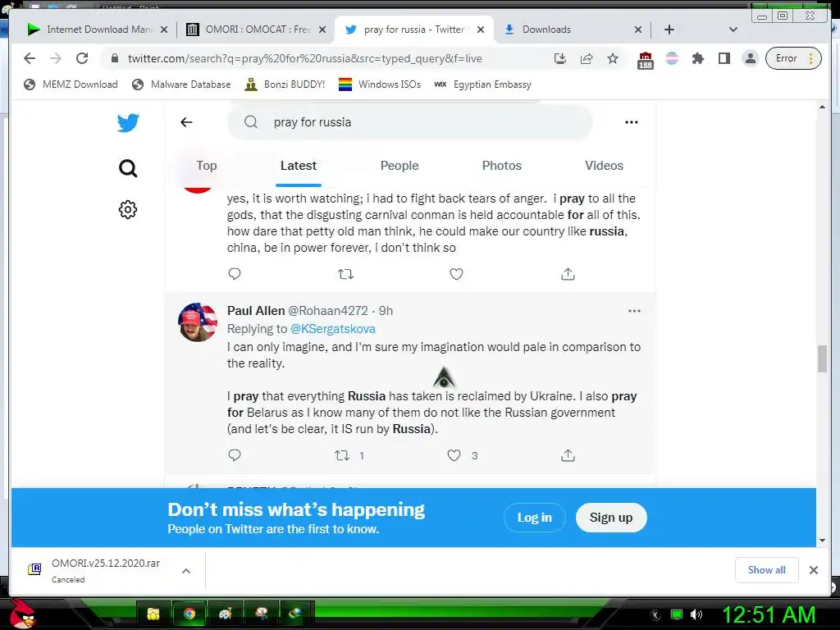Screen dimensions: 840x630
Task: Like Paul Allen's tweet
Action: coord(454,455)
